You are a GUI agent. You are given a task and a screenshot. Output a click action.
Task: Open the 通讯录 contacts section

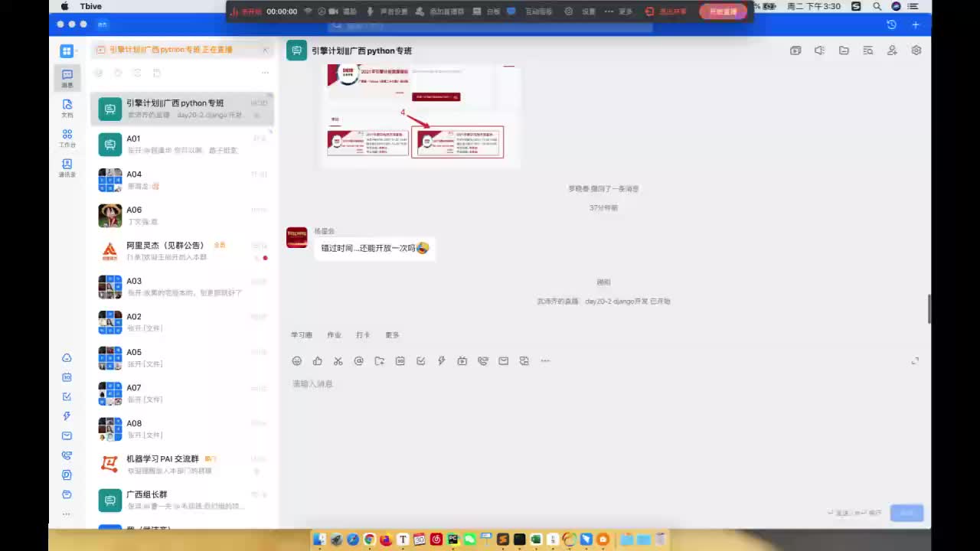67,168
